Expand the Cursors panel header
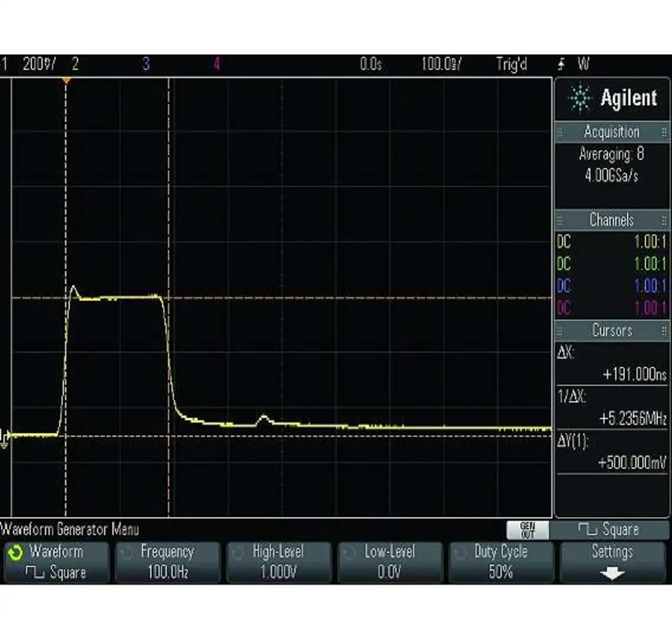Screen dimensions: 672x625 click(612, 330)
